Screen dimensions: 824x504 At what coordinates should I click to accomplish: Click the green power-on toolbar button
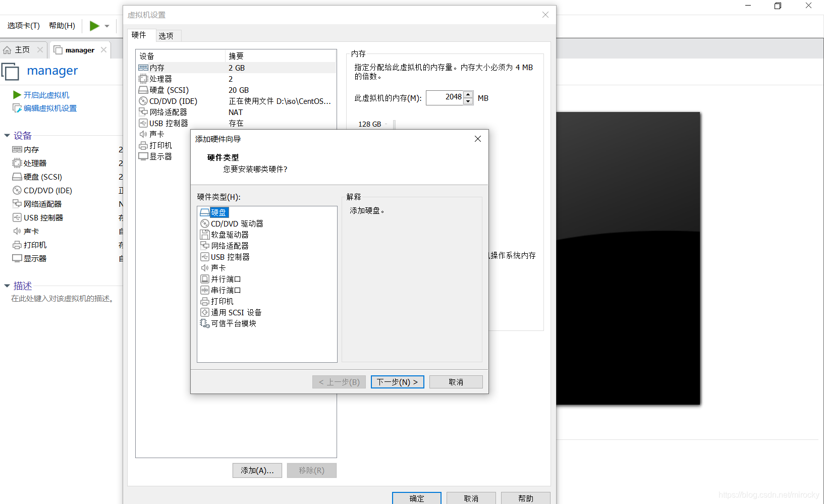click(x=93, y=26)
